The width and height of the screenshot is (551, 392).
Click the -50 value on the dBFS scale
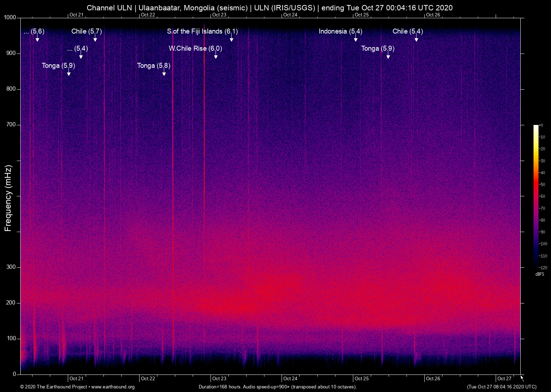click(542, 185)
